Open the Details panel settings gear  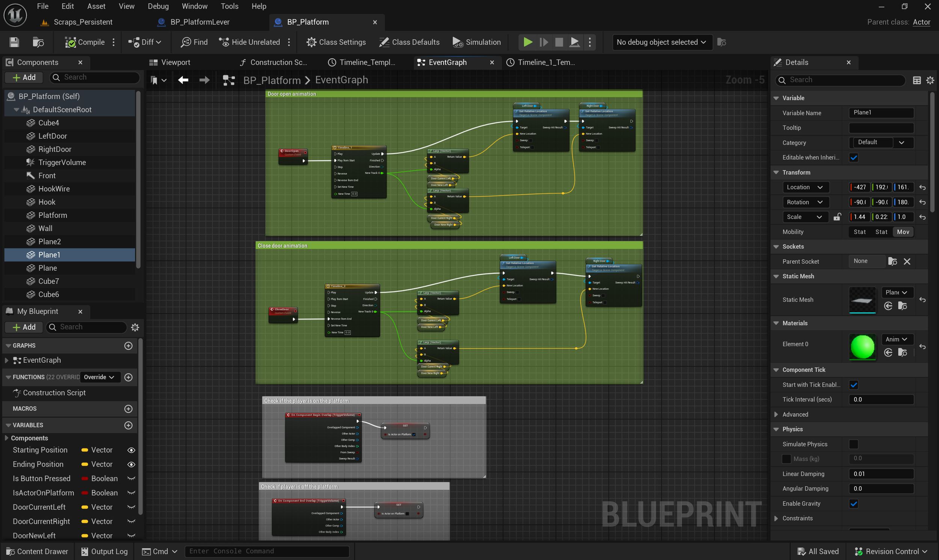[930, 80]
